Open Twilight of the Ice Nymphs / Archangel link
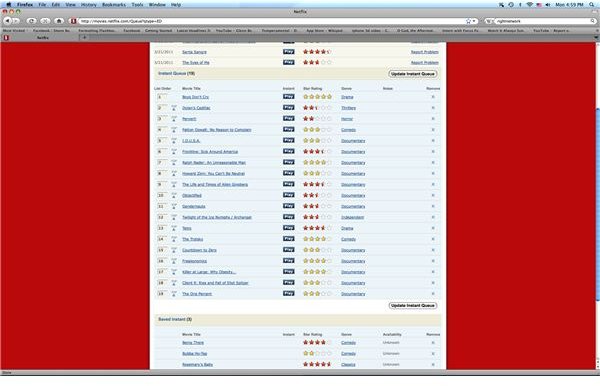 pos(217,217)
